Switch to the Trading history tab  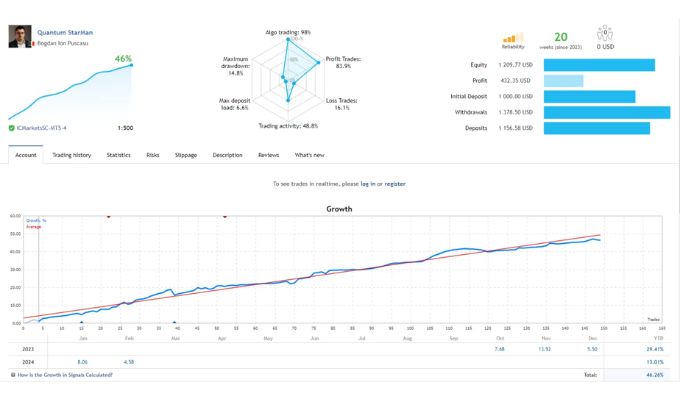tap(71, 155)
